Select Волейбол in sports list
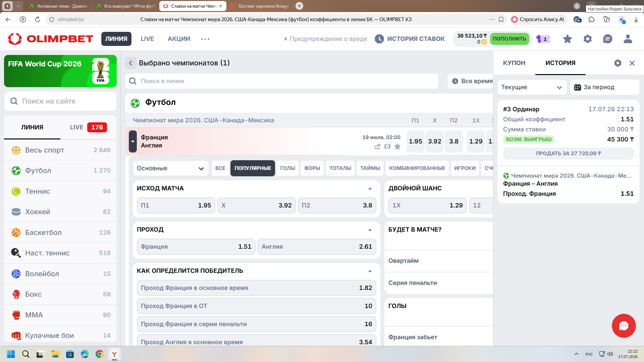This screenshot has height=362, width=644. click(x=60, y=274)
